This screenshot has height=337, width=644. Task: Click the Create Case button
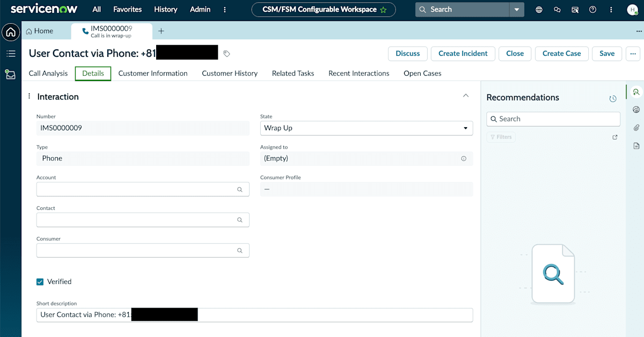tap(562, 54)
